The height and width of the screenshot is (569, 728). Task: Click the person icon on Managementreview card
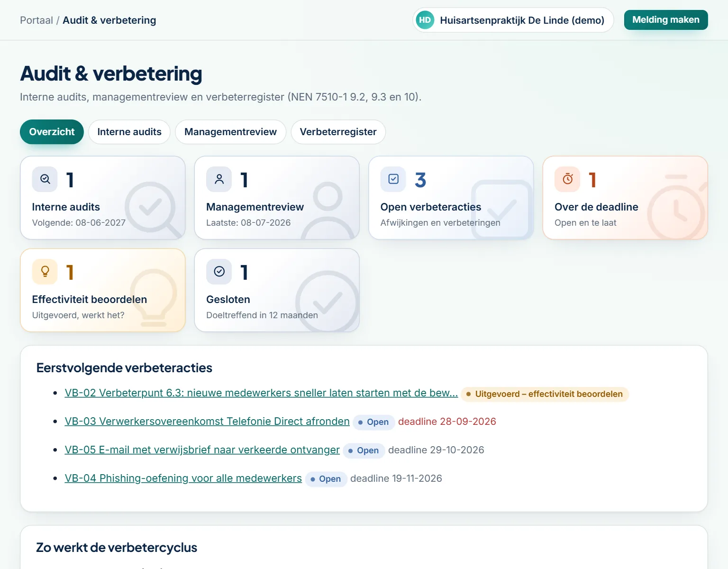pyautogui.click(x=219, y=179)
